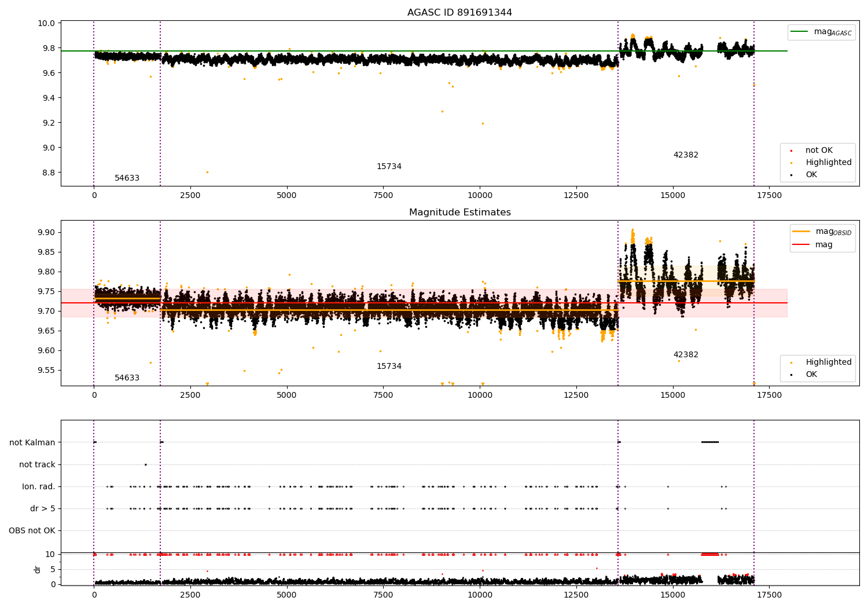Click the 'dr' axis label

pos(38,569)
